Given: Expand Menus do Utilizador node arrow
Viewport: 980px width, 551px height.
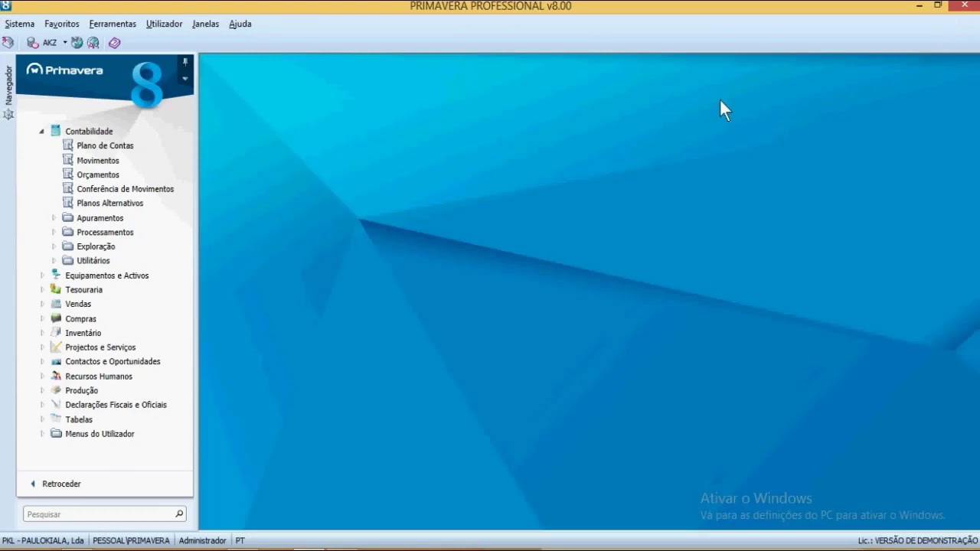Looking at the screenshot, I should [43, 434].
